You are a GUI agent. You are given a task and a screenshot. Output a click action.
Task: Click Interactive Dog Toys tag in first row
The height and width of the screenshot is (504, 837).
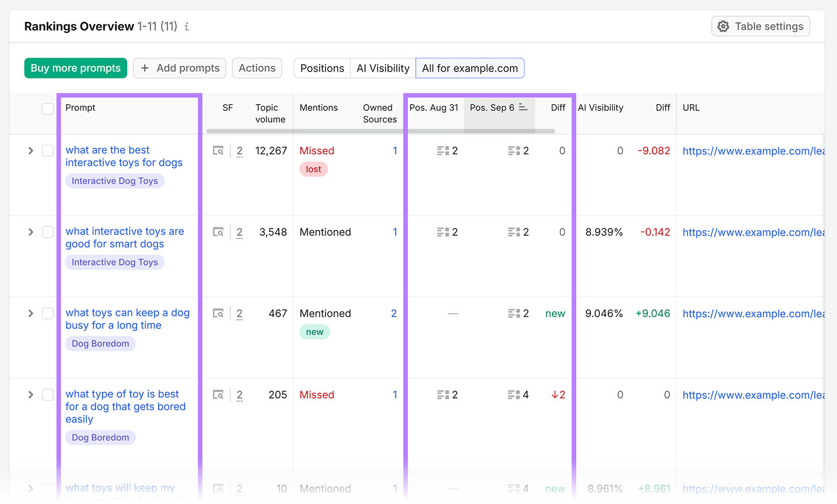[115, 181]
